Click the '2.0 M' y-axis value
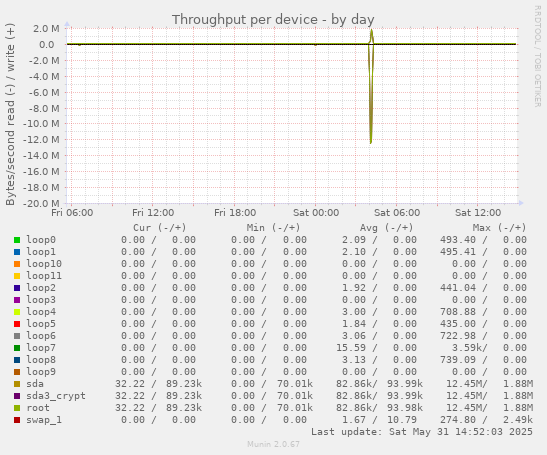 coord(46,29)
